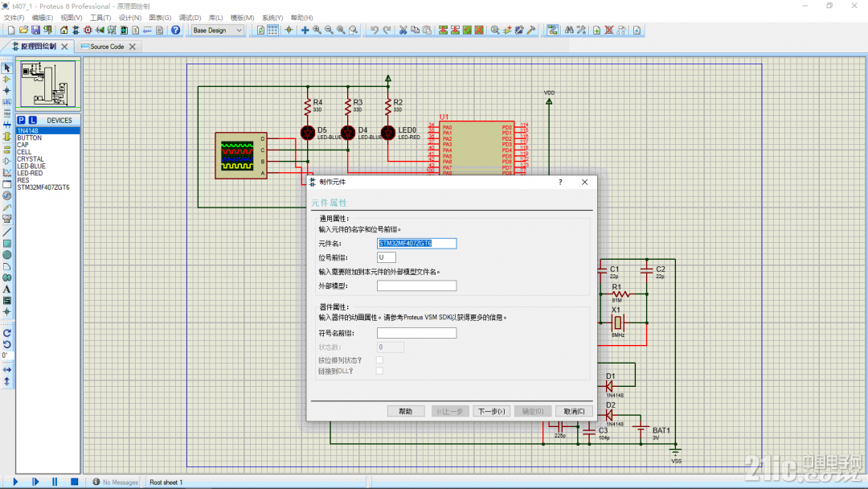Click the horizontal mirror flip icon
This screenshot has height=489, width=868.
point(6,369)
